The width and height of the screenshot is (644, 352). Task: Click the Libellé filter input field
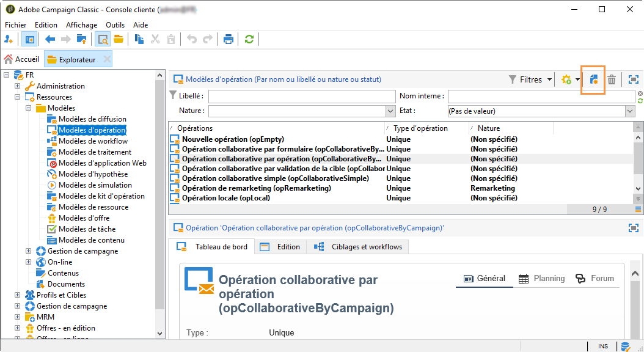(302, 96)
